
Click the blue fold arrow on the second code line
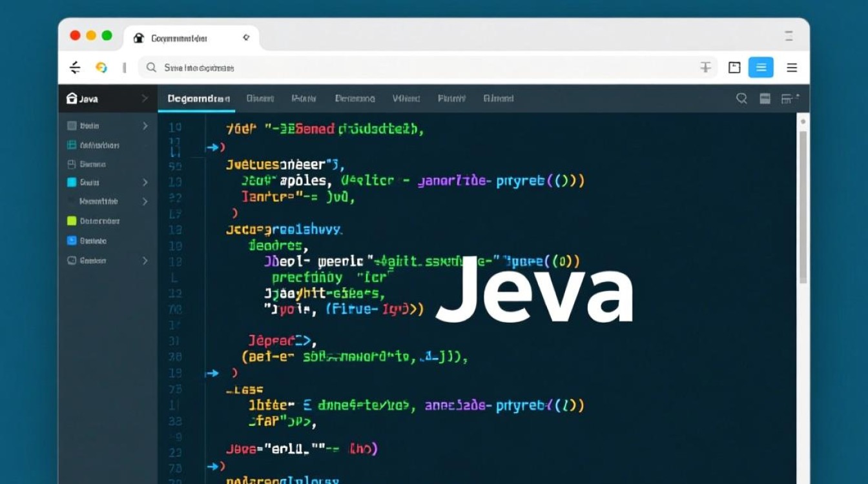[x=213, y=148]
